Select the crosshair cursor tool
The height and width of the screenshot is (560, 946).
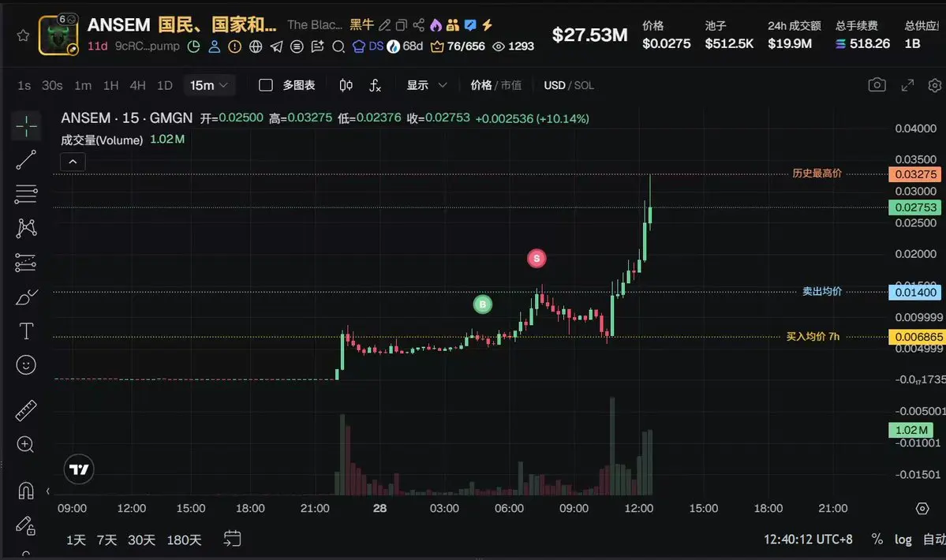[x=26, y=126]
